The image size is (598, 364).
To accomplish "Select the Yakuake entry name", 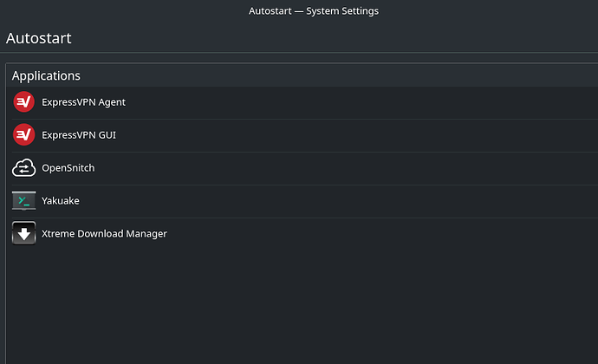I will tap(61, 201).
